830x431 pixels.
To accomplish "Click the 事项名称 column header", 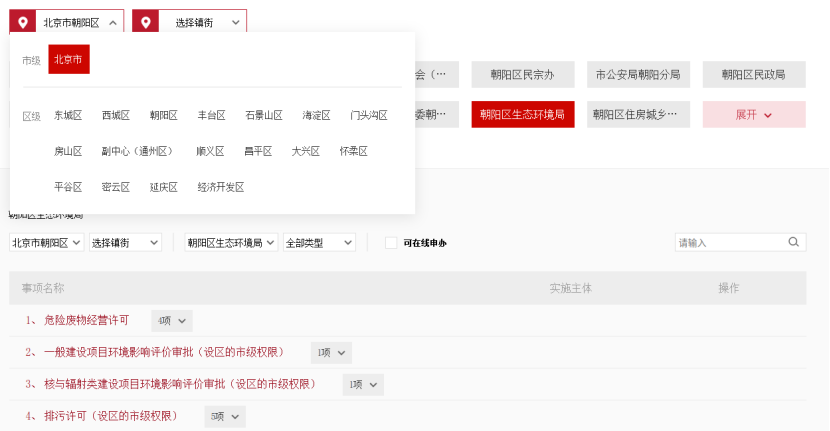I will click(43, 288).
